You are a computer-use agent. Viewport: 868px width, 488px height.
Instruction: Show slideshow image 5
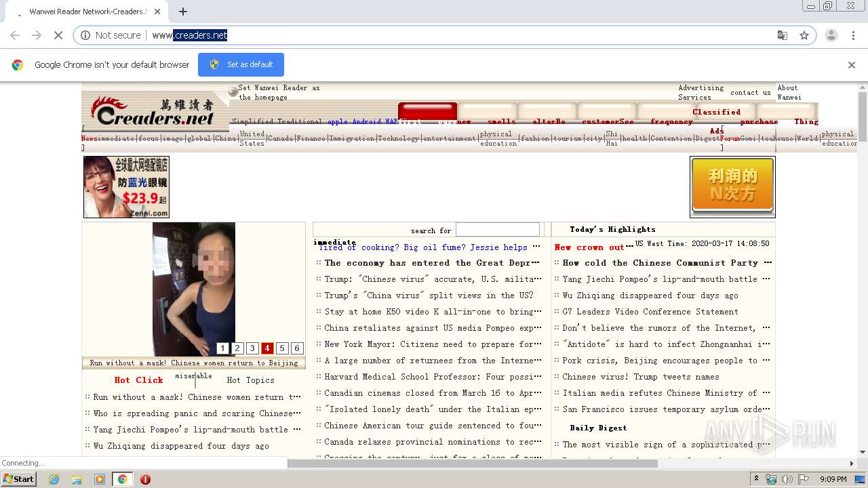(x=282, y=348)
